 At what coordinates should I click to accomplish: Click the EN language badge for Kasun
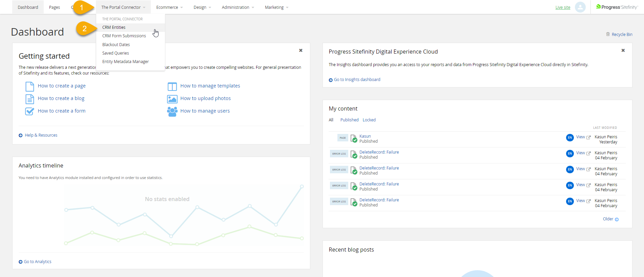pos(570,138)
